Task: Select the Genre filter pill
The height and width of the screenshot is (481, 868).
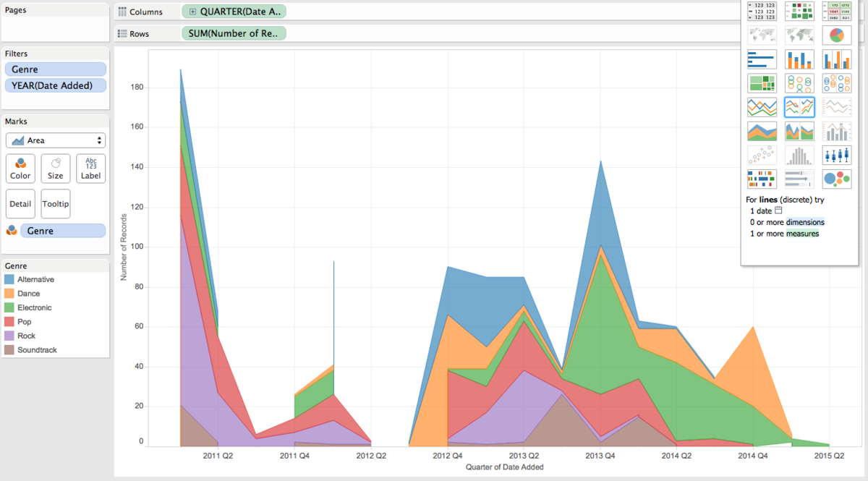Action: 56,69
